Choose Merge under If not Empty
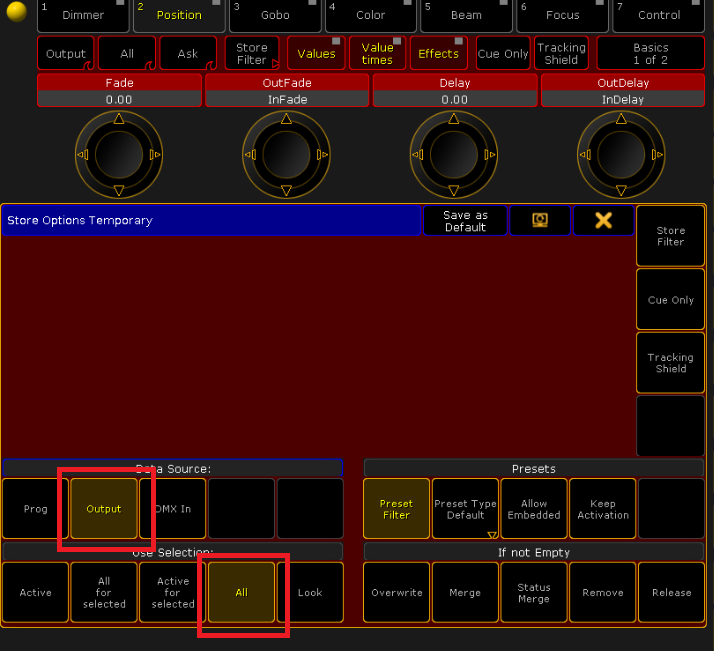This screenshot has width=714, height=651. click(465, 593)
